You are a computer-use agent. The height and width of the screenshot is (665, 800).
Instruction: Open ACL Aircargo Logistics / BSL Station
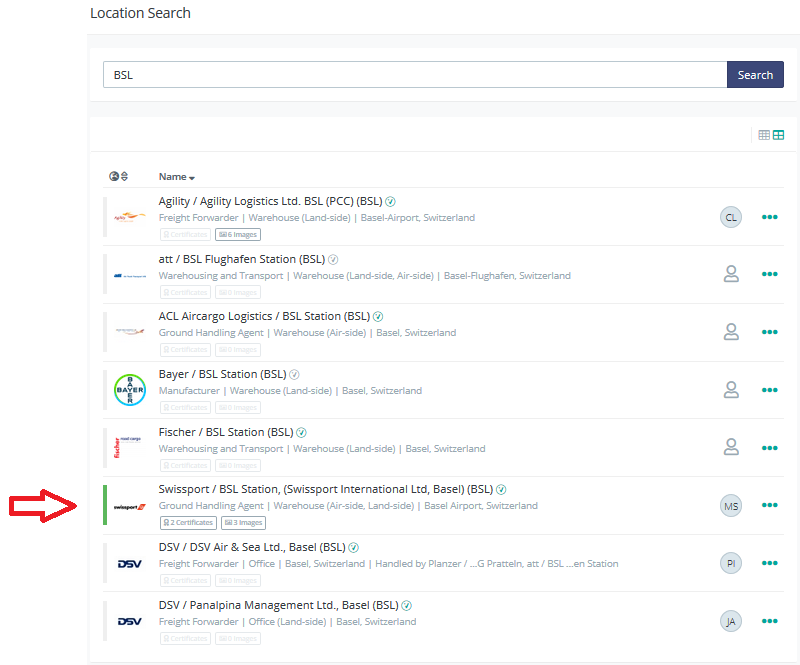pyautogui.click(x=264, y=316)
